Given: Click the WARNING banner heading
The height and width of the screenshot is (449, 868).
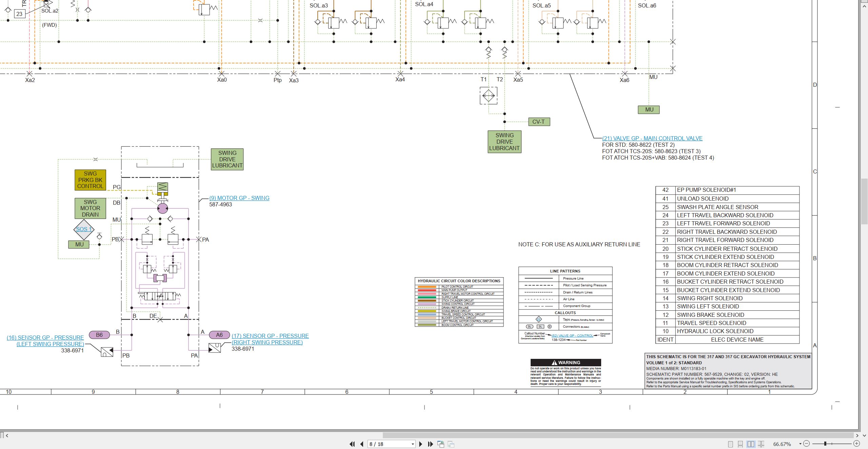Looking at the screenshot, I should [x=566, y=363].
